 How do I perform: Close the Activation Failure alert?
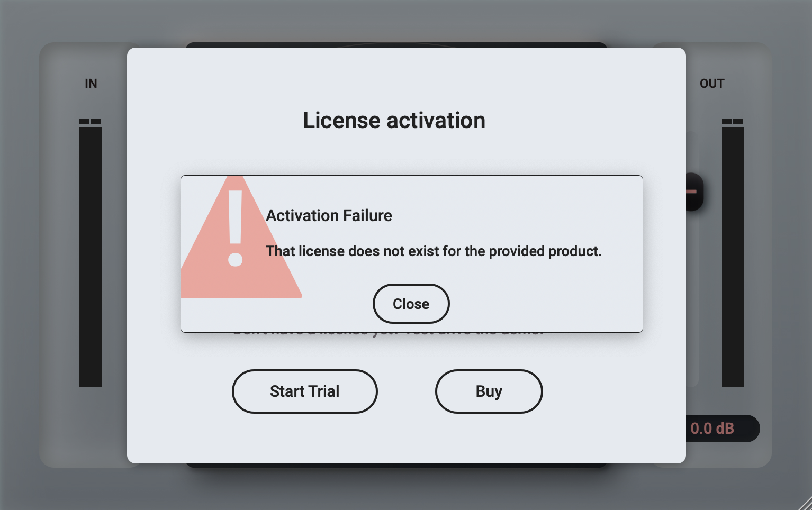coord(411,304)
